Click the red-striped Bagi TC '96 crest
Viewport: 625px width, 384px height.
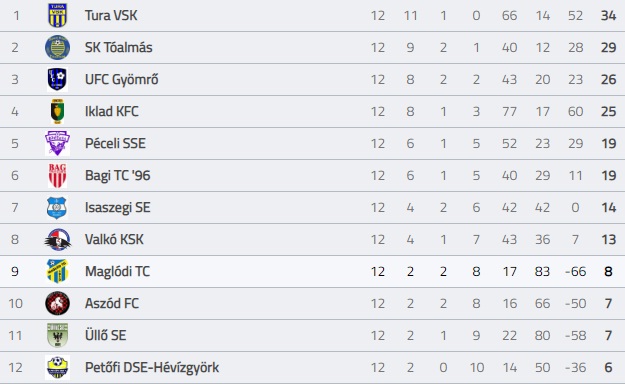pos(57,175)
